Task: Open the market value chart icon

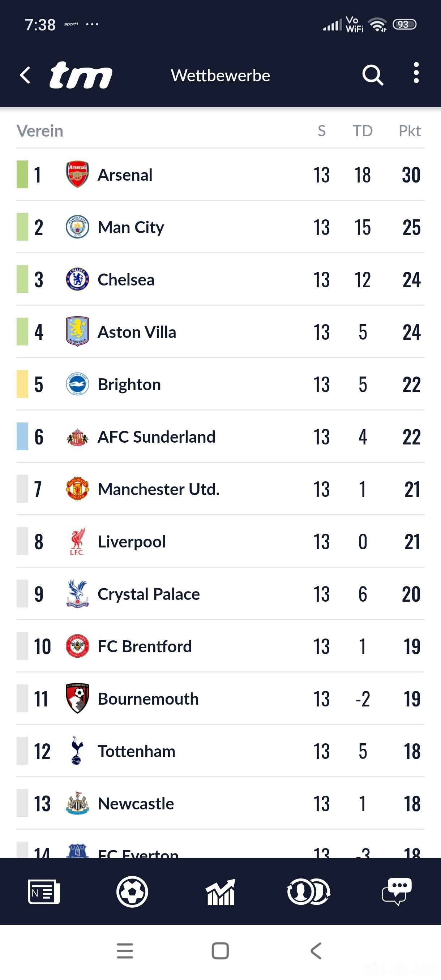Action: coord(220,891)
